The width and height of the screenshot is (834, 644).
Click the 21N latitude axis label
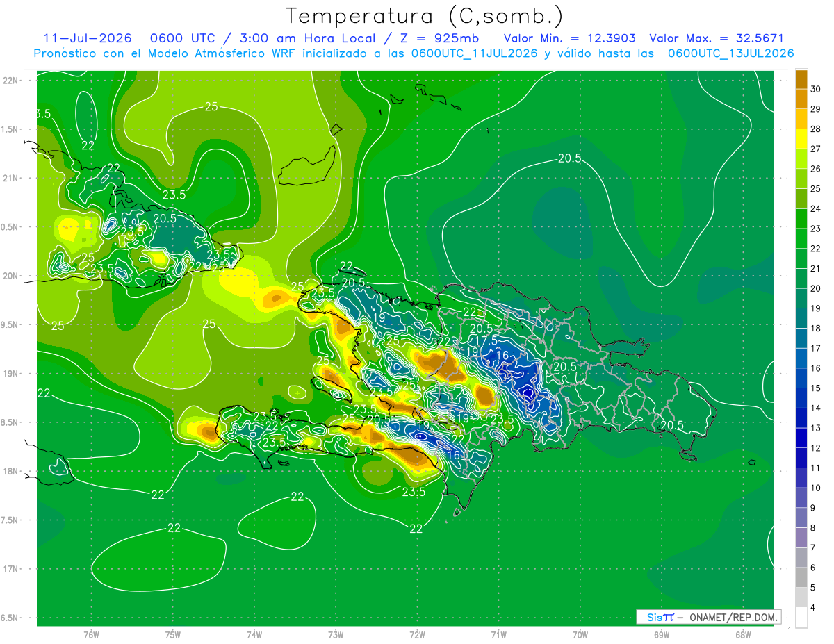pos(10,178)
